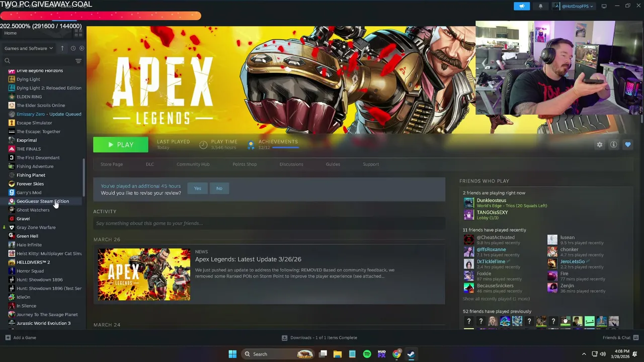Screen dimensions: 644x362
Task: Open the Points Shop tab
Action: [x=245, y=164]
